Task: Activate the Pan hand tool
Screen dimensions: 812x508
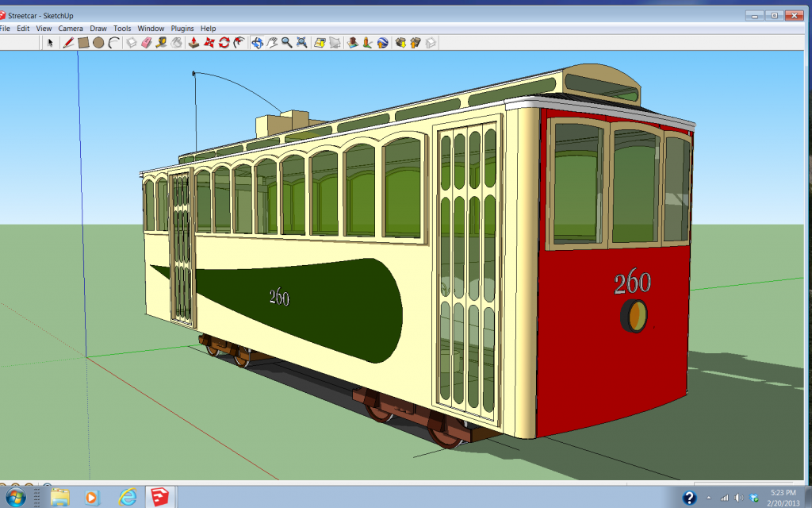Action: point(272,43)
